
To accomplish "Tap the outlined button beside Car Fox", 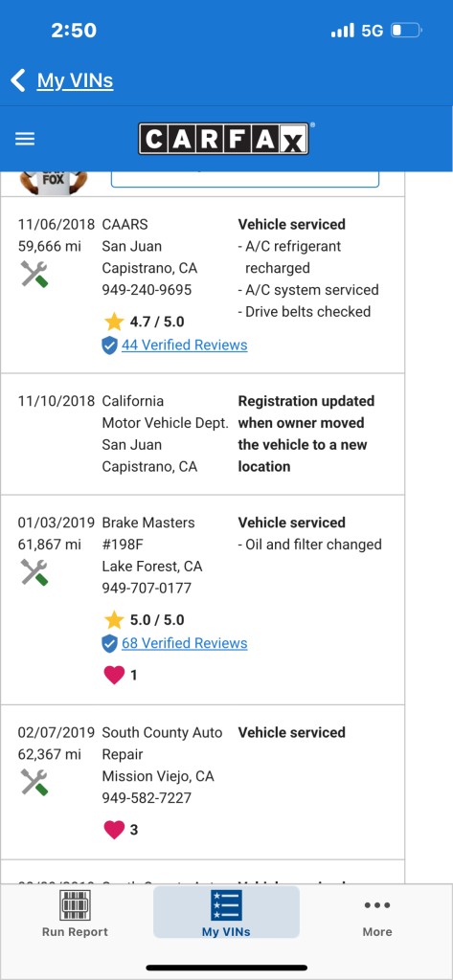I will [245, 179].
